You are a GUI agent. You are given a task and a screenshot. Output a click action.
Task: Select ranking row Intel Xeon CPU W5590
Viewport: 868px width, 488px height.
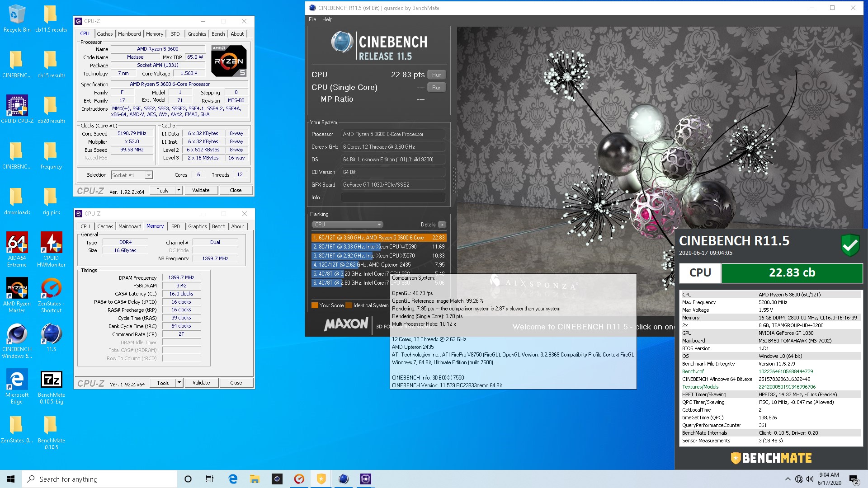click(x=379, y=247)
